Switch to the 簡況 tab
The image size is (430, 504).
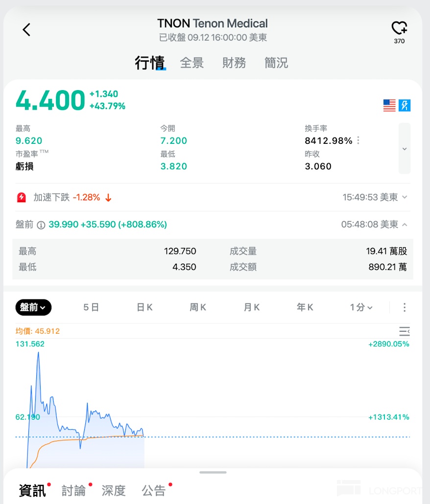coord(276,63)
